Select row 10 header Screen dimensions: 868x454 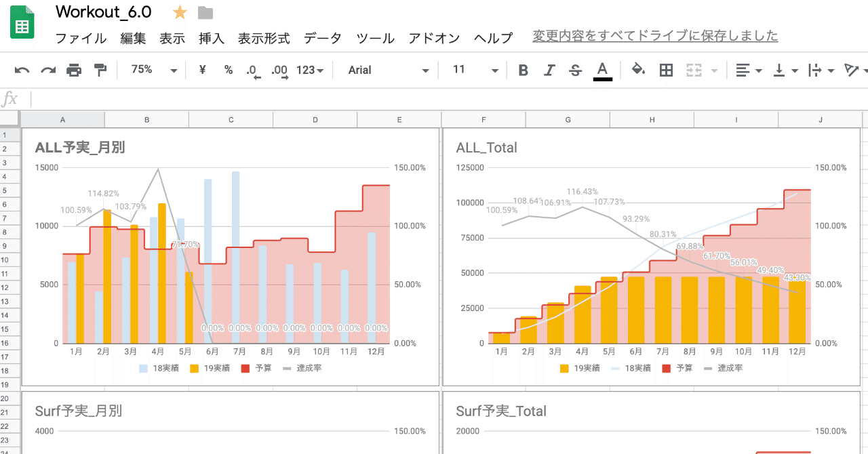click(x=10, y=260)
